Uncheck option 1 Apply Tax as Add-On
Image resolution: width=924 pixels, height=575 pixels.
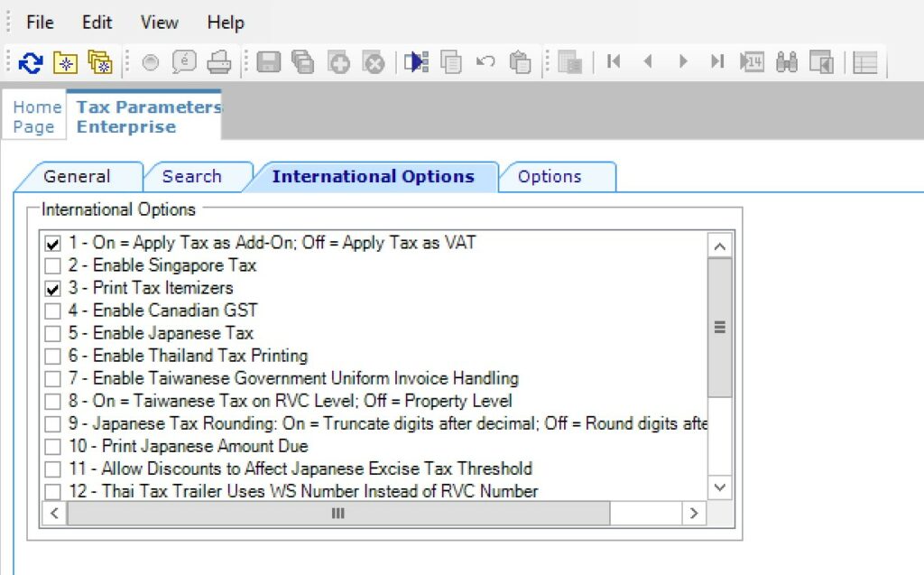[x=52, y=243]
